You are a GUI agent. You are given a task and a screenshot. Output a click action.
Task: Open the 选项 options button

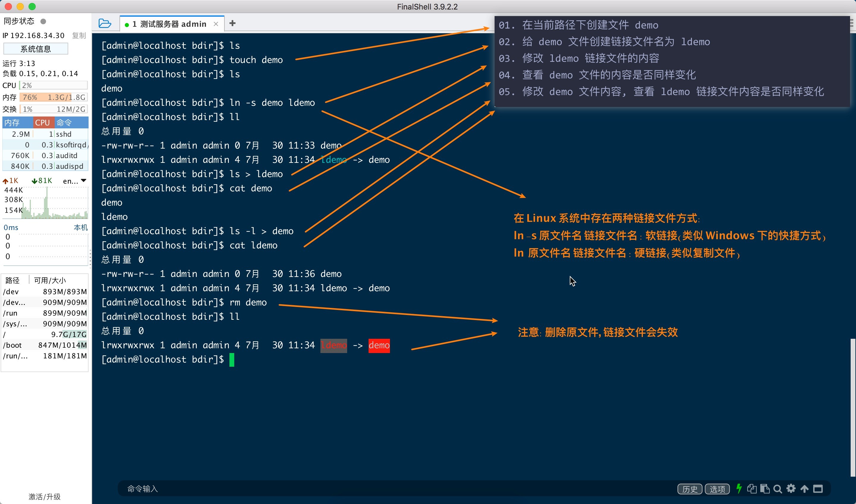[717, 489]
